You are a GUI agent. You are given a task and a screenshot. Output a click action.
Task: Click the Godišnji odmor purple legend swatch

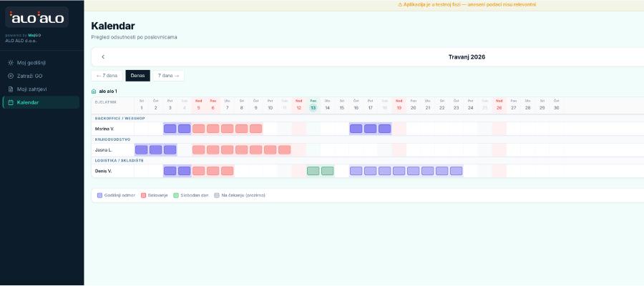pos(100,194)
